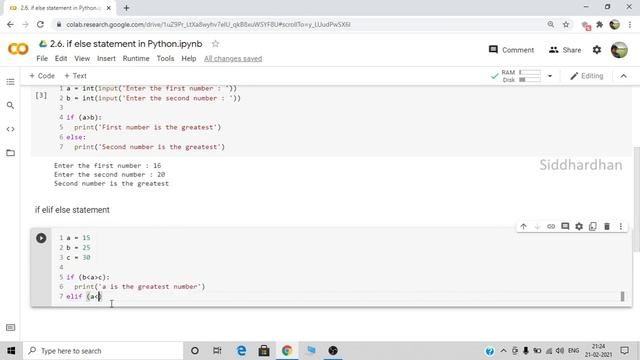Open the View menu
This screenshot has width=640, height=360.
coord(82,58)
